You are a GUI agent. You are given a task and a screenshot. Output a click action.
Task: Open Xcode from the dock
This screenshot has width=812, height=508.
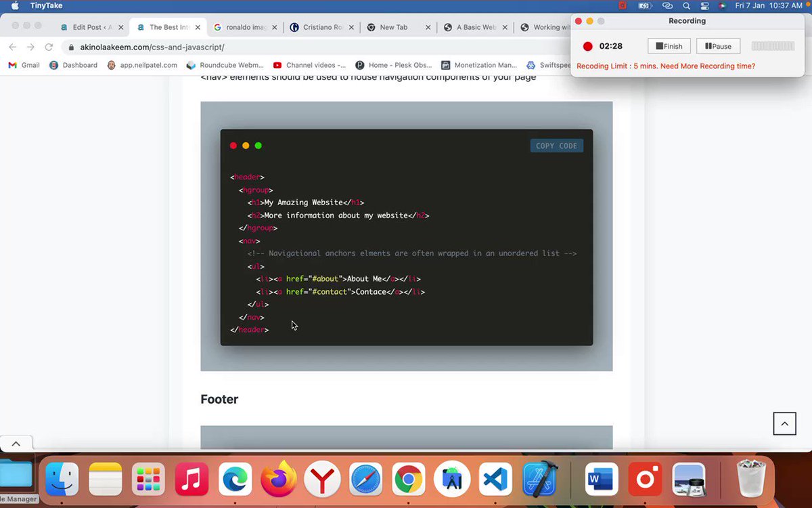coord(539,480)
